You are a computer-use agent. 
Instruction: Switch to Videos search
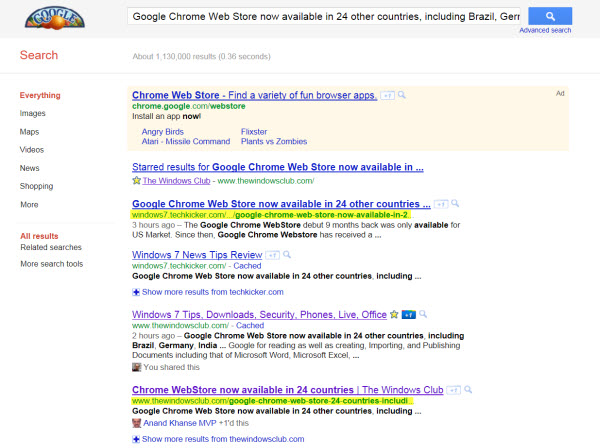[x=32, y=150]
